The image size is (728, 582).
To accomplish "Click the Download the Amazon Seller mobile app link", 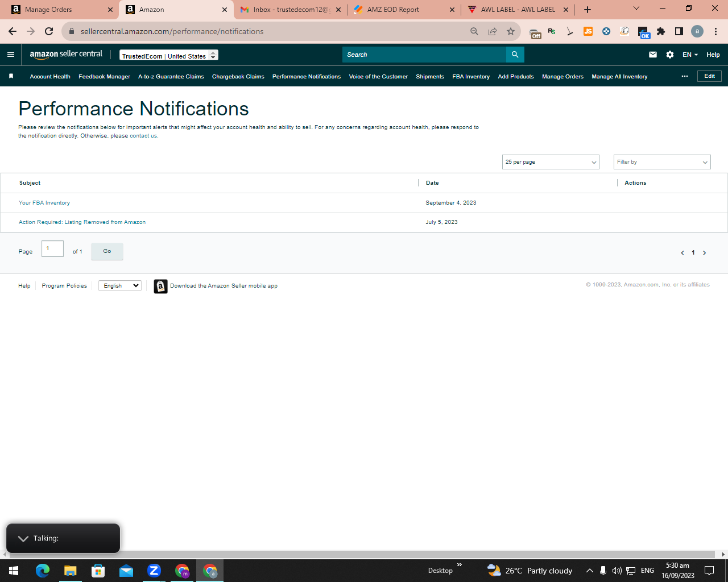I will [x=224, y=286].
